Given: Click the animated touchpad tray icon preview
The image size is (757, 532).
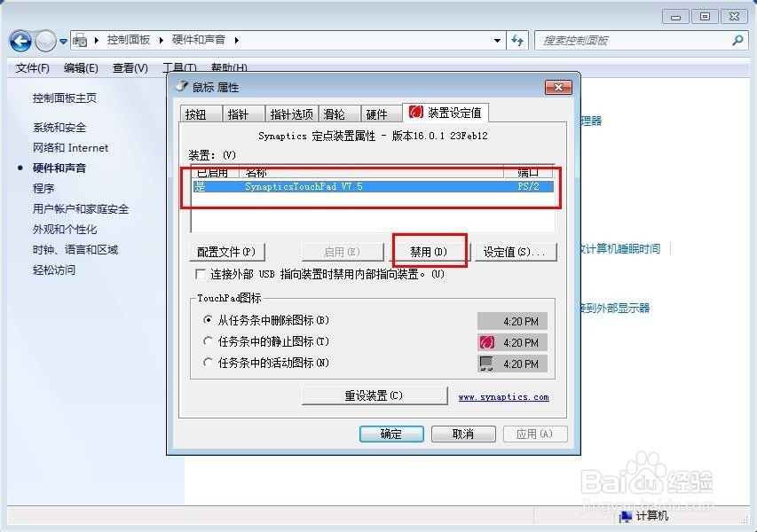Looking at the screenshot, I should (486, 364).
